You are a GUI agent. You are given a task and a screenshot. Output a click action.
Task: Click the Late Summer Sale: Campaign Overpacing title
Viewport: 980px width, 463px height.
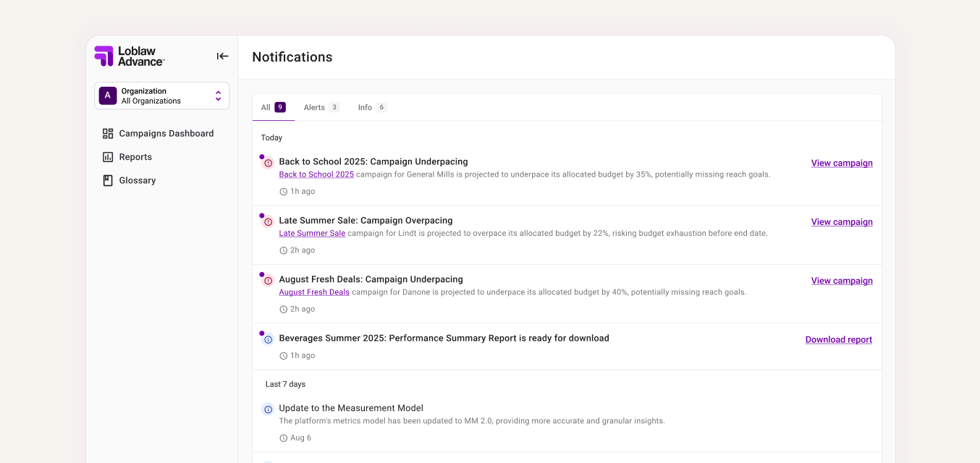[366, 221]
